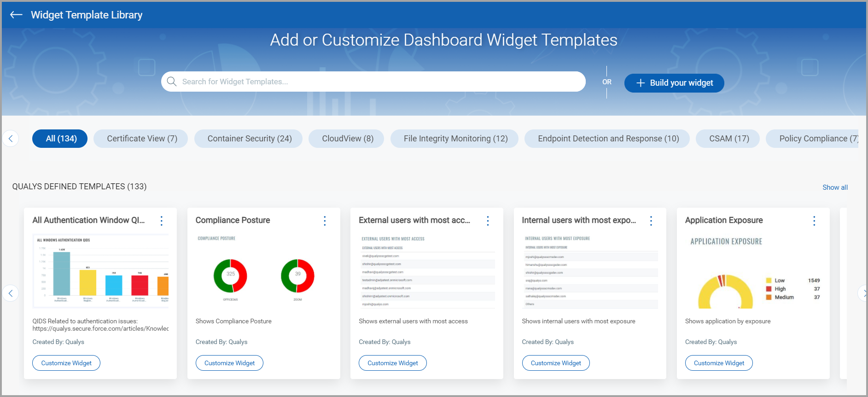
Task: Select the Container Security (24) category
Action: pos(248,139)
